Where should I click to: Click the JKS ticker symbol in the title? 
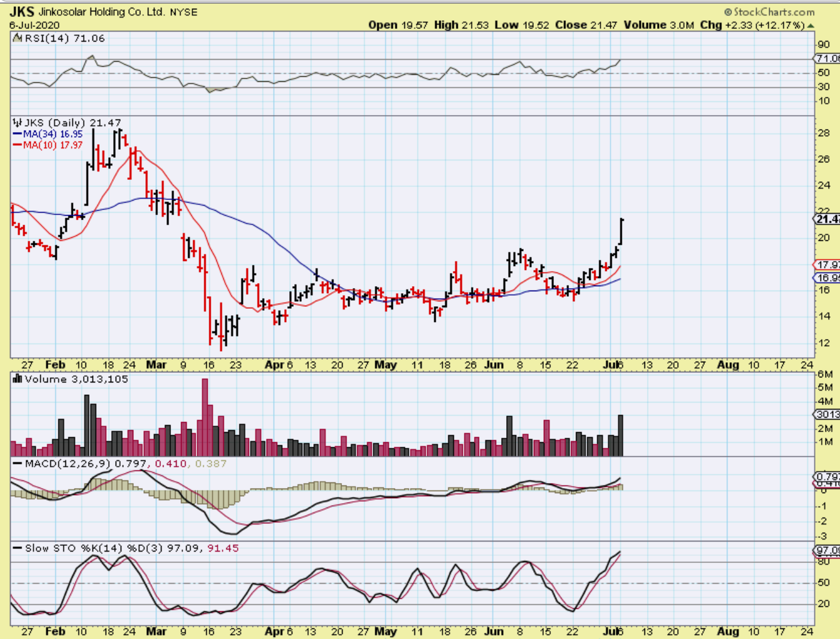pos(22,12)
